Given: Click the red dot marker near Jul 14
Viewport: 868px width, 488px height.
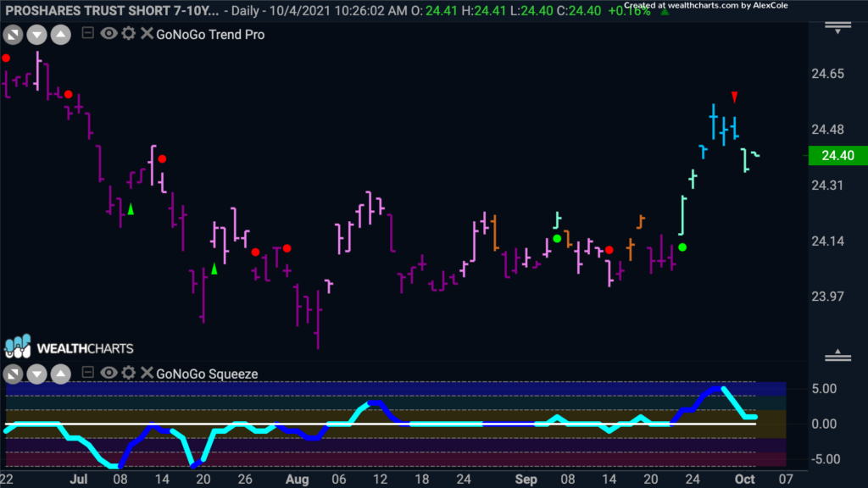Looking at the screenshot, I should click(162, 158).
